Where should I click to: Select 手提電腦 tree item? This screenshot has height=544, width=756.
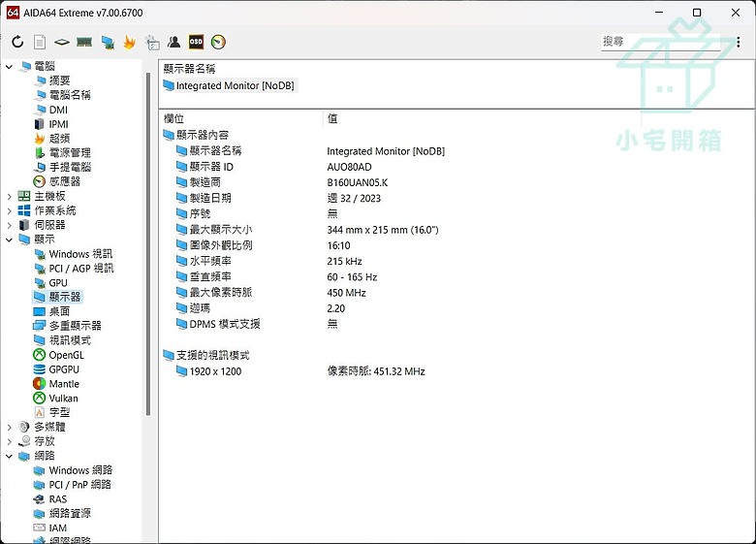tap(63, 168)
